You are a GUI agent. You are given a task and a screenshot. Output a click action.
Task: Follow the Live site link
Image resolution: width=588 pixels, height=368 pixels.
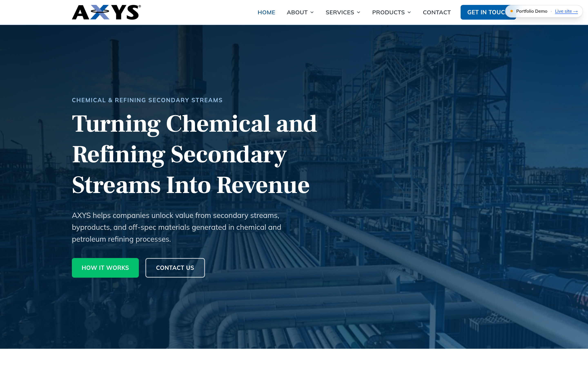coord(566,11)
